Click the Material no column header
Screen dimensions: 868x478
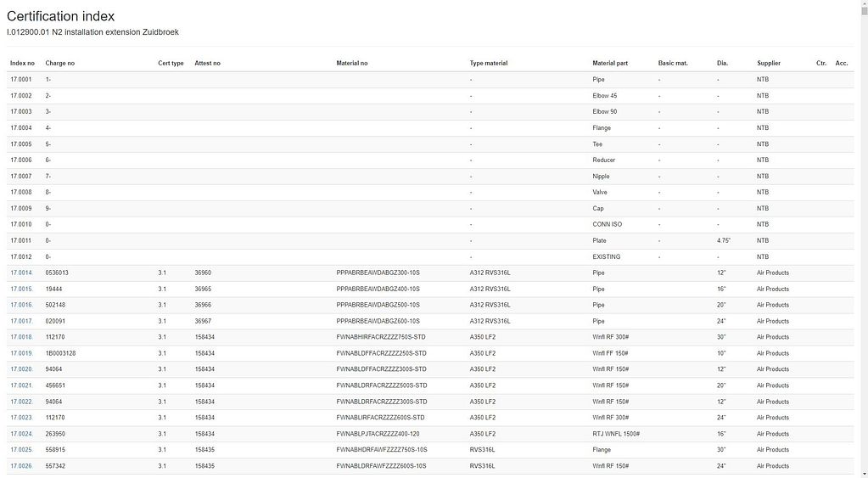352,63
